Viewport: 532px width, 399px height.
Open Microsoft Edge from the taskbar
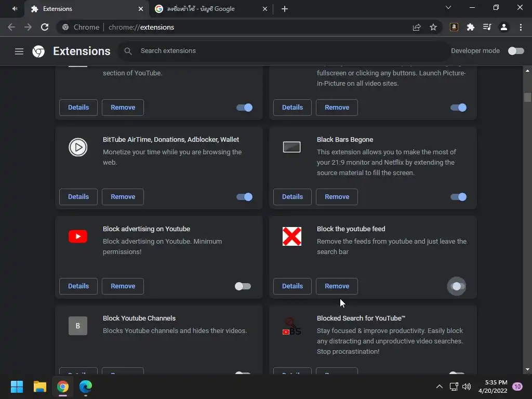(x=86, y=387)
